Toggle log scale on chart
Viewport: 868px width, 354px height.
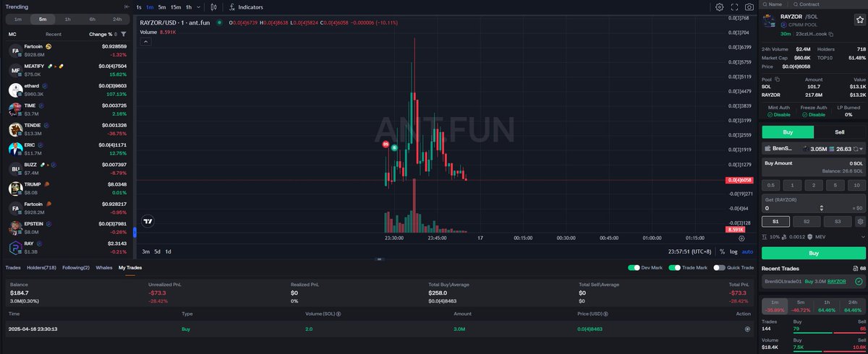coord(733,251)
